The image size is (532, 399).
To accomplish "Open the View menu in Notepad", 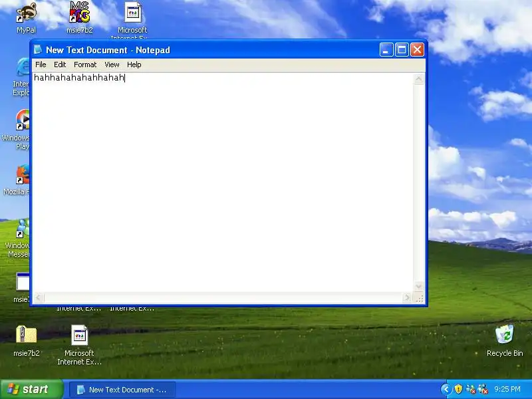I will click(x=112, y=65).
